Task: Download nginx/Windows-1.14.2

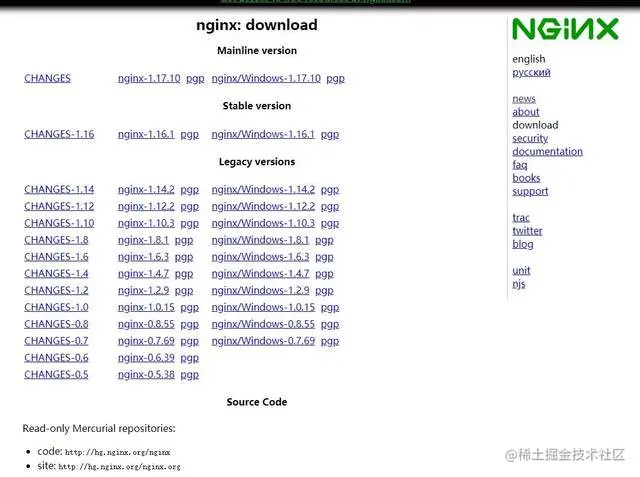Action: [263, 190]
